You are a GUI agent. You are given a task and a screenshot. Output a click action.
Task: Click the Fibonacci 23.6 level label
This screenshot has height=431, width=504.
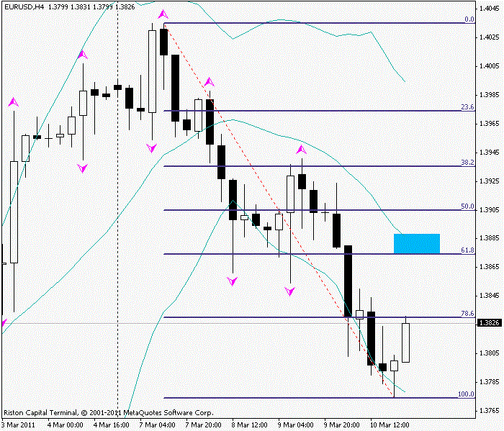[x=468, y=107]
